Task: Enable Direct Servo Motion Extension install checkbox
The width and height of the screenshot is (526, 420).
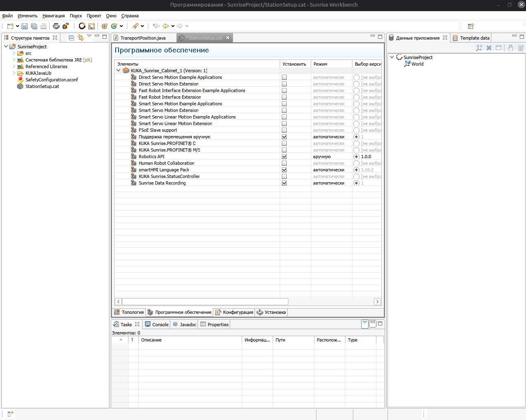Action: (284, 84)
